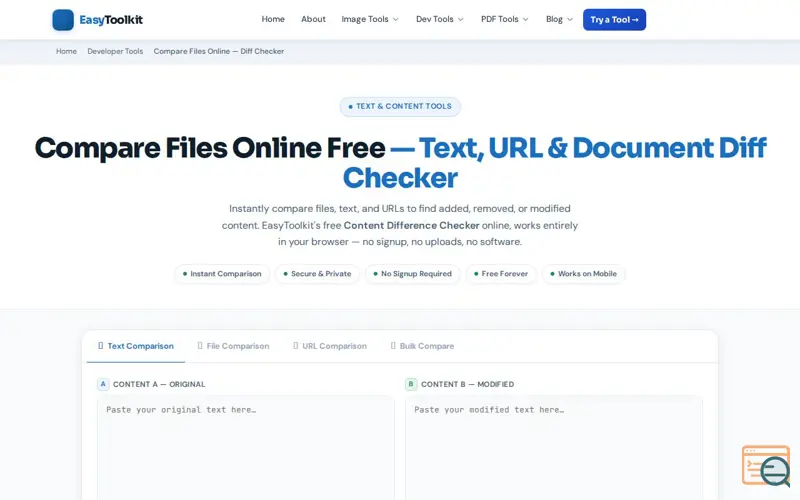Image resolution: width=800 pixels, height=500 pixels.
Task: Open the Home breadcrumb link
Action: (x=66, y=51)
